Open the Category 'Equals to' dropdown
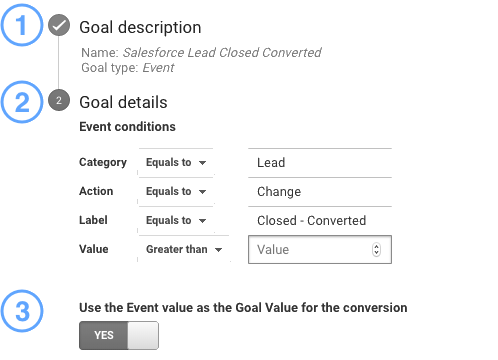498x360 pixels. click(x=176, y=162)
